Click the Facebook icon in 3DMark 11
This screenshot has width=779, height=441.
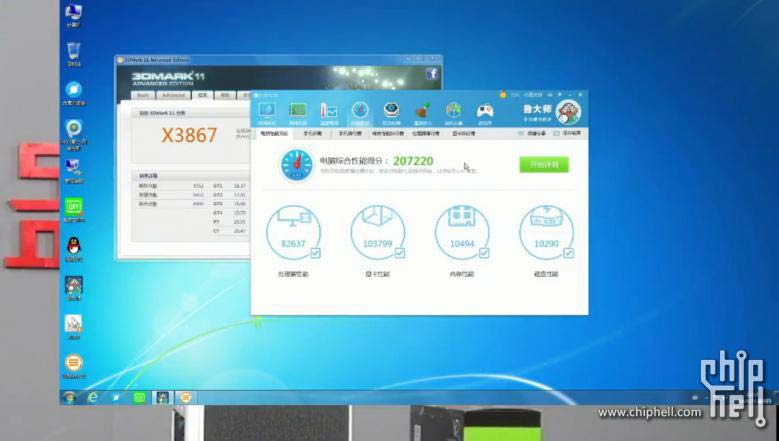(432, 74)
